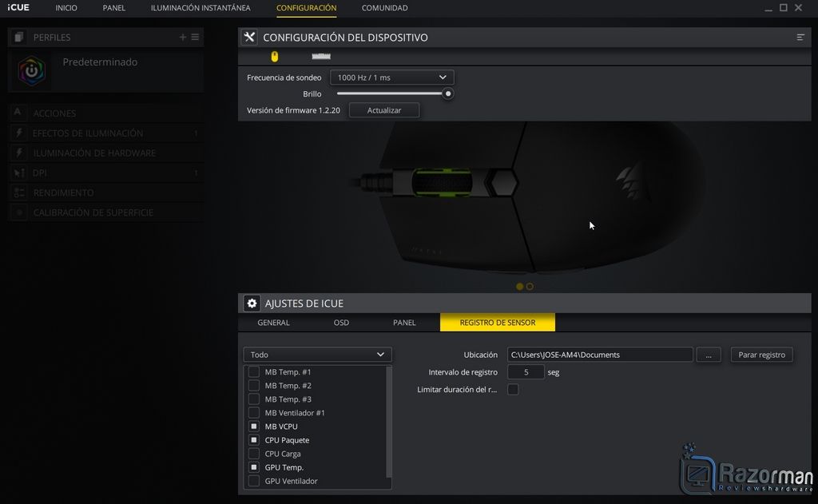
Task: Open the profiles list menu icon
Action: 195,37
